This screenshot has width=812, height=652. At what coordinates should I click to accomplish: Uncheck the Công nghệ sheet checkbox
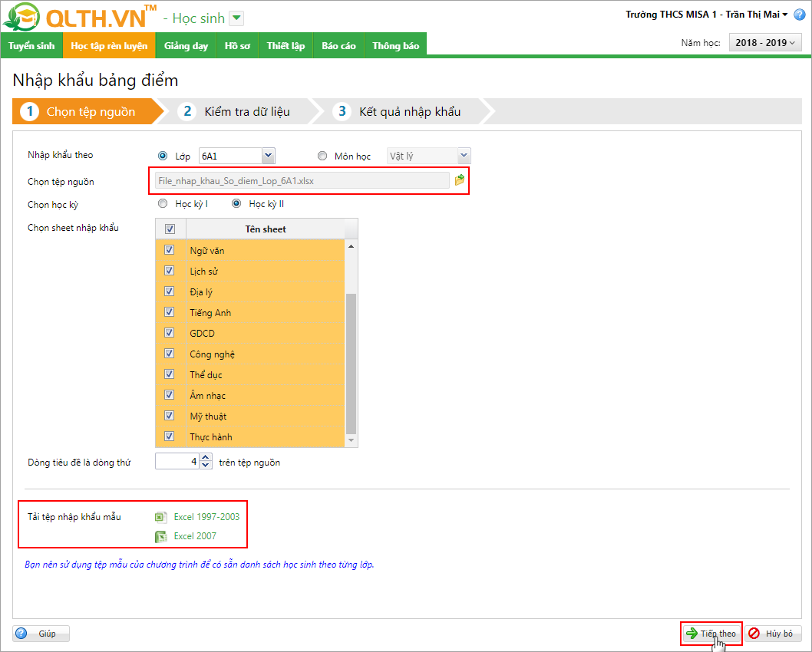(170, 354)
